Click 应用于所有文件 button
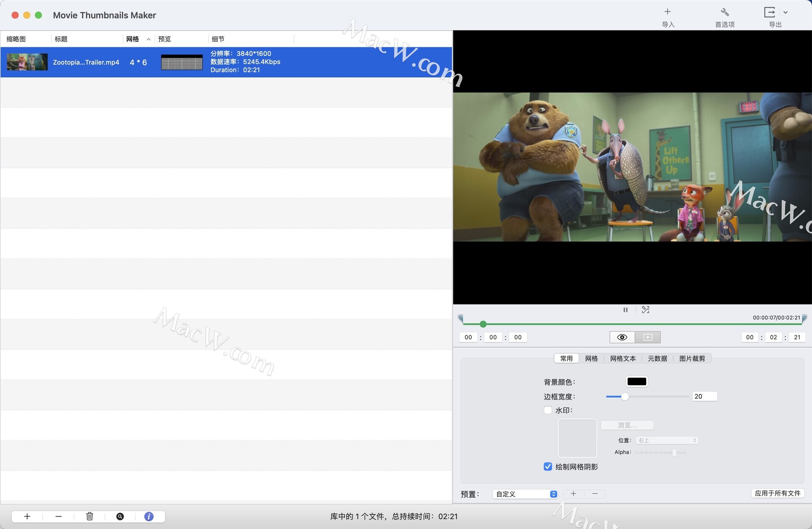Image resolution: width=812 pixels, height=529 pixels. click(777, 493)
